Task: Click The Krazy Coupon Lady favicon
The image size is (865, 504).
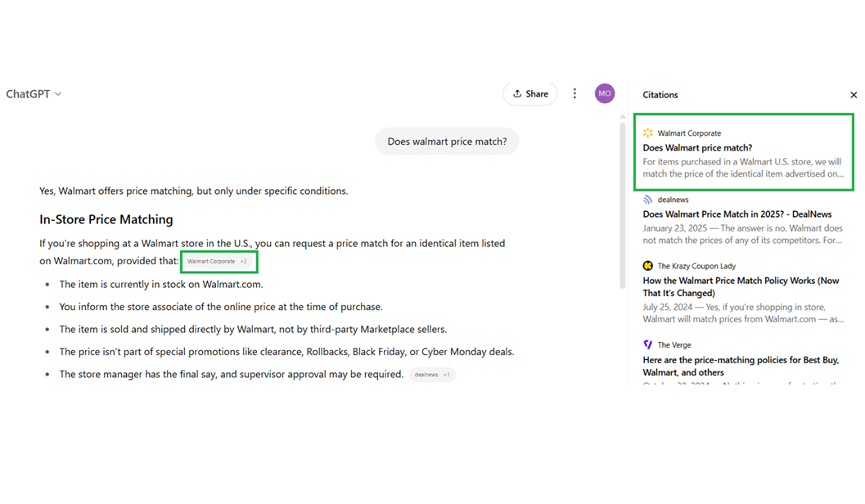Action: (647, 266)
